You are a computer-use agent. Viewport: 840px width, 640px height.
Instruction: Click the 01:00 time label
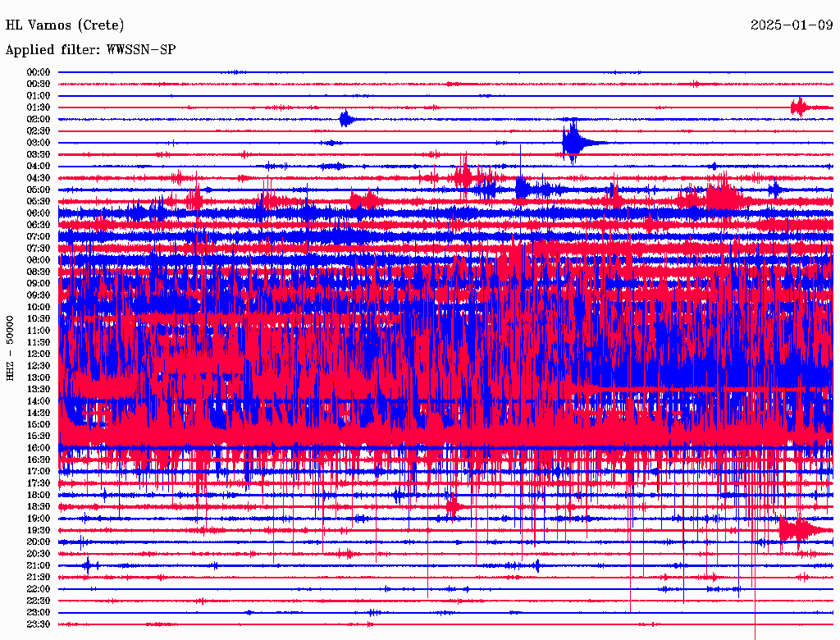click(x=39, y=96)
